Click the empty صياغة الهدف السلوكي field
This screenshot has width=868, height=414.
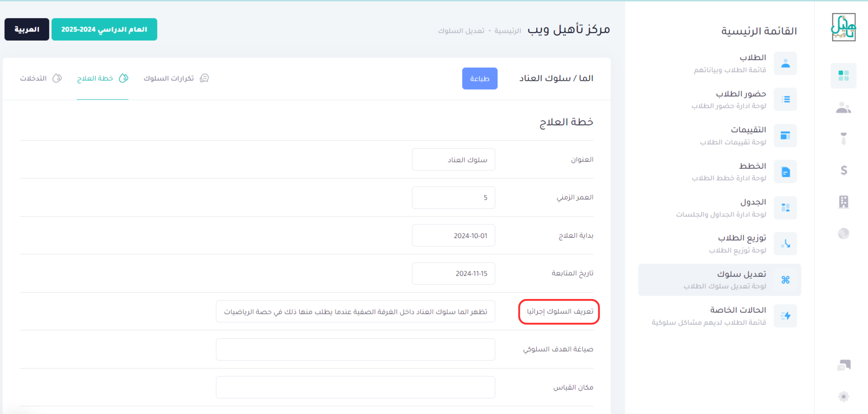[x=356, y=349]
